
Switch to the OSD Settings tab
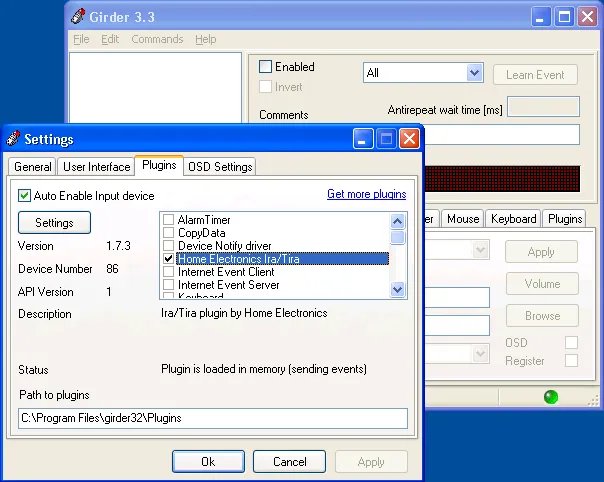(220, 167)
